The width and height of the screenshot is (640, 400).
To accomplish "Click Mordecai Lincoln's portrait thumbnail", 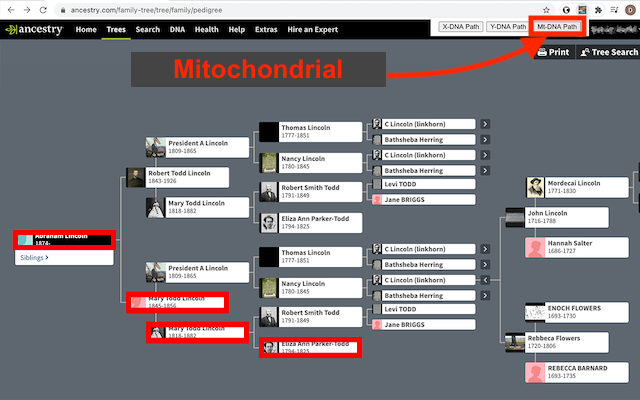I will [x=535, y=187].
